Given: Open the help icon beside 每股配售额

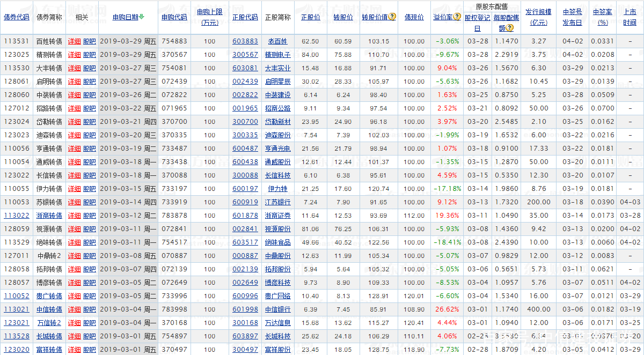Looking at the screenshot, I should tap(509, 28).
